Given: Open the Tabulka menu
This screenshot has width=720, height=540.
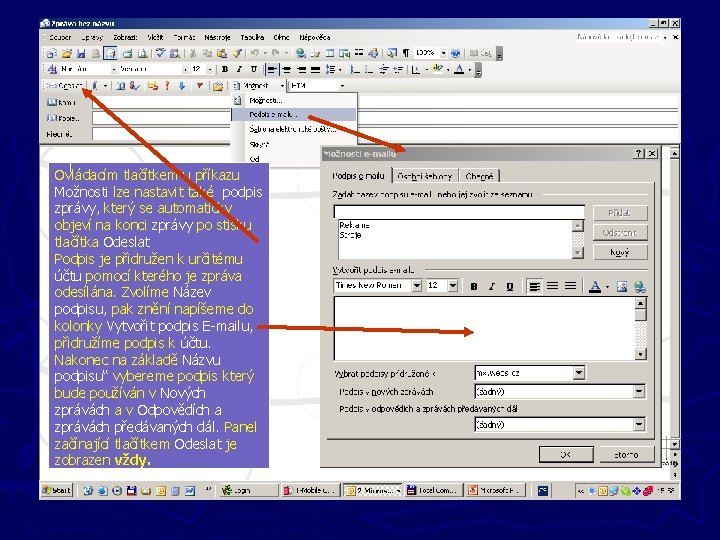Looking at the screenshot, I should 252,38.
